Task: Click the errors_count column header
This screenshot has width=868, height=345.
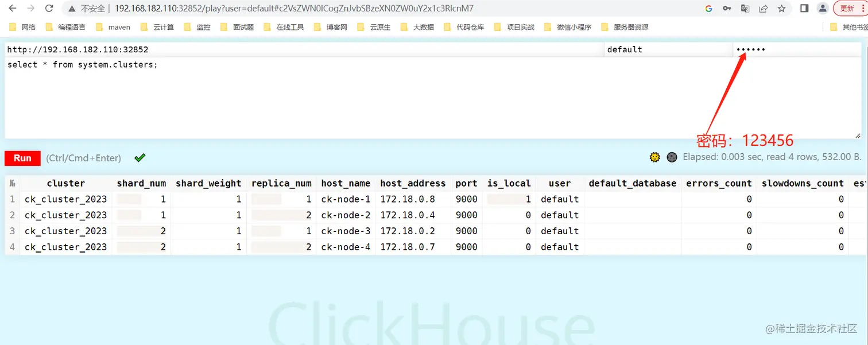Action: coord(719,184)
